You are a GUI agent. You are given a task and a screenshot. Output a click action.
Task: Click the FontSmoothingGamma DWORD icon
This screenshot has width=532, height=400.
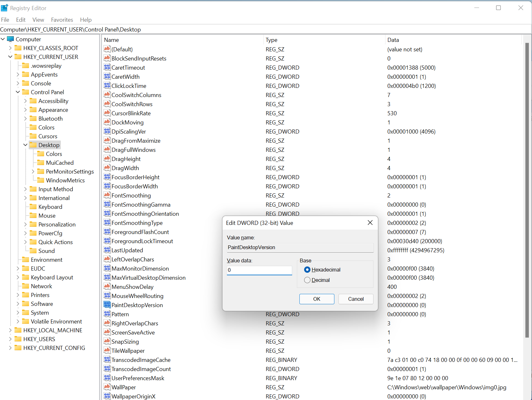107,204
